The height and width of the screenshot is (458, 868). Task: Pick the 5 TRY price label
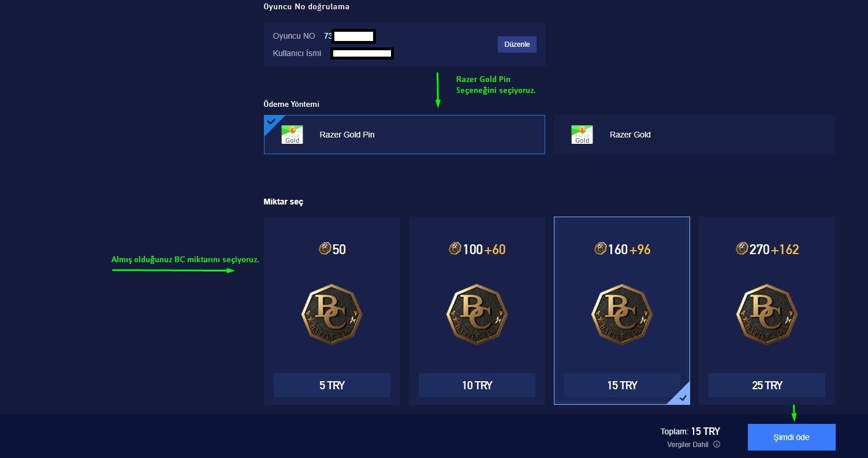332,385
